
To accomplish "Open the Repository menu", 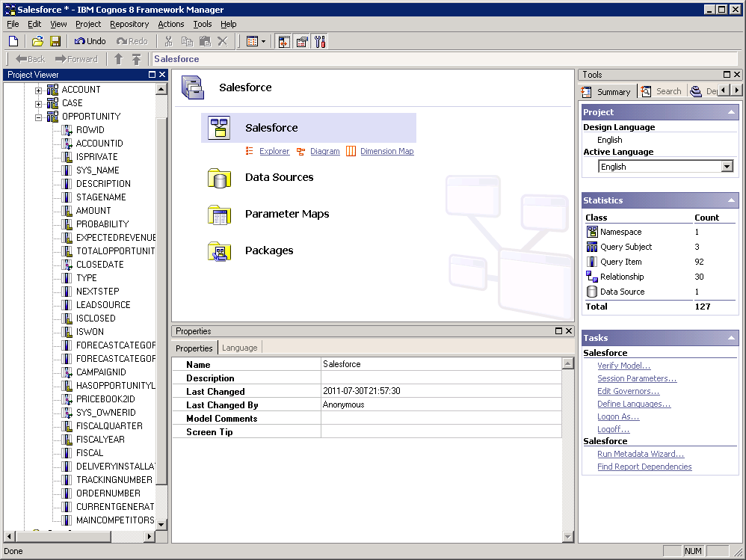I will click(129, 23).
